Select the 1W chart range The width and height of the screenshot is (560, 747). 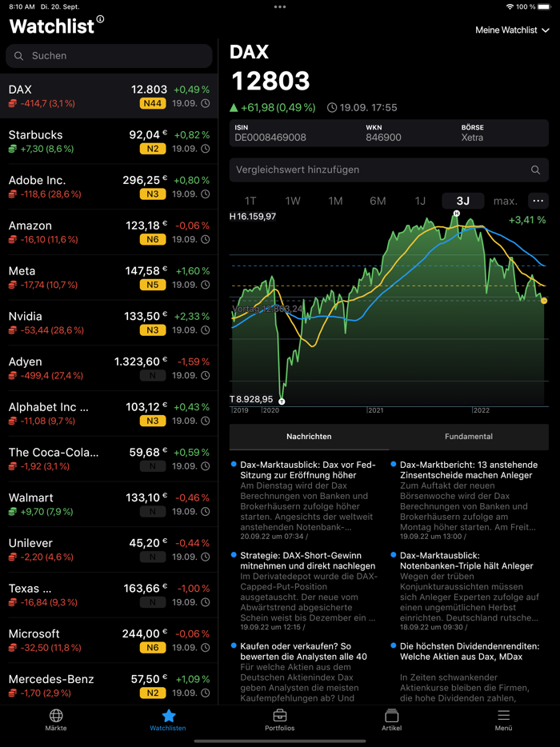293,201
